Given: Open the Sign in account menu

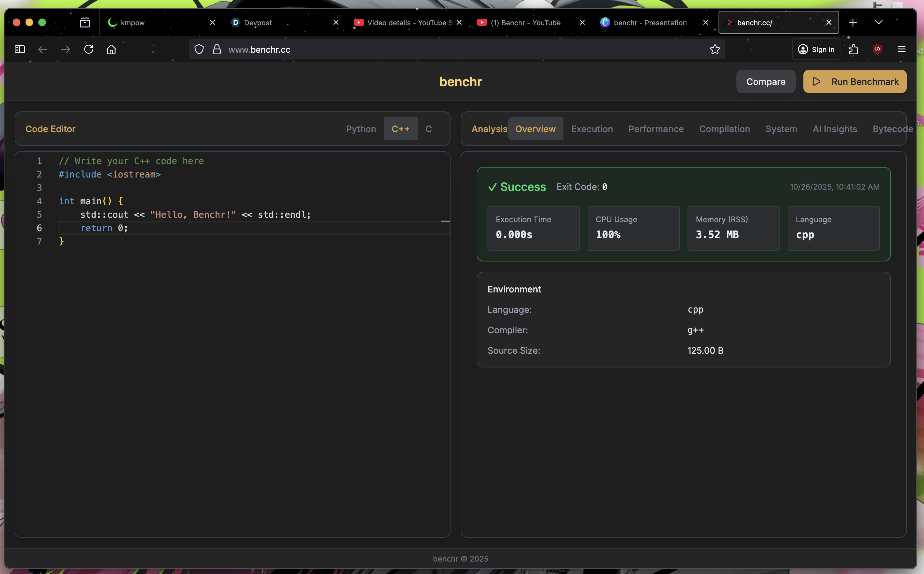Looking at the screenshot, I should 816,49.
